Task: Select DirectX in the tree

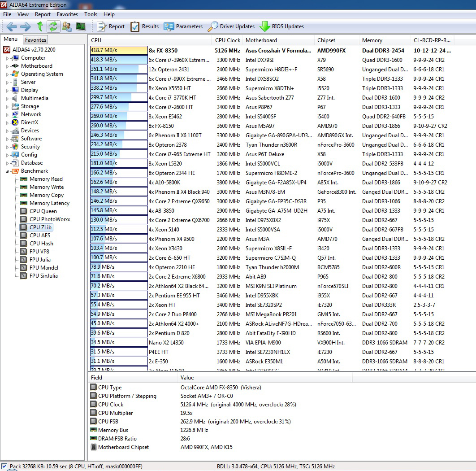Action: pos(30,122)
